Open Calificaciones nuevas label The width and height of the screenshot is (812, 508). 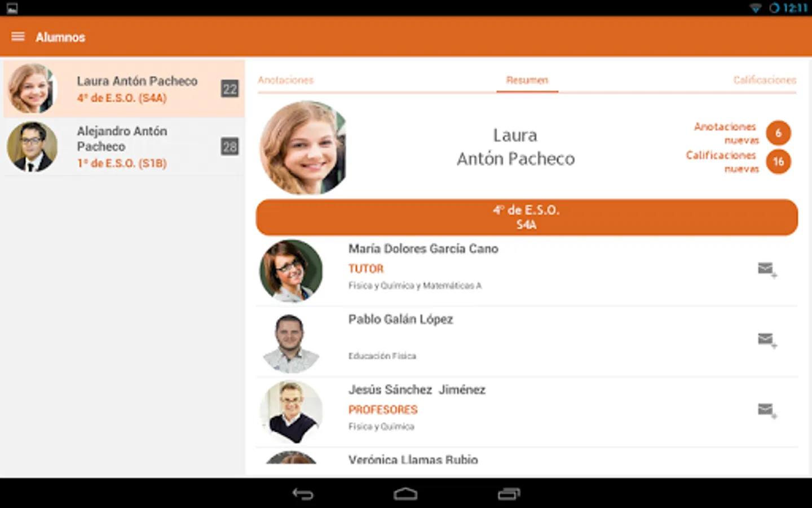pyautogui.click(x=722, y=162)
